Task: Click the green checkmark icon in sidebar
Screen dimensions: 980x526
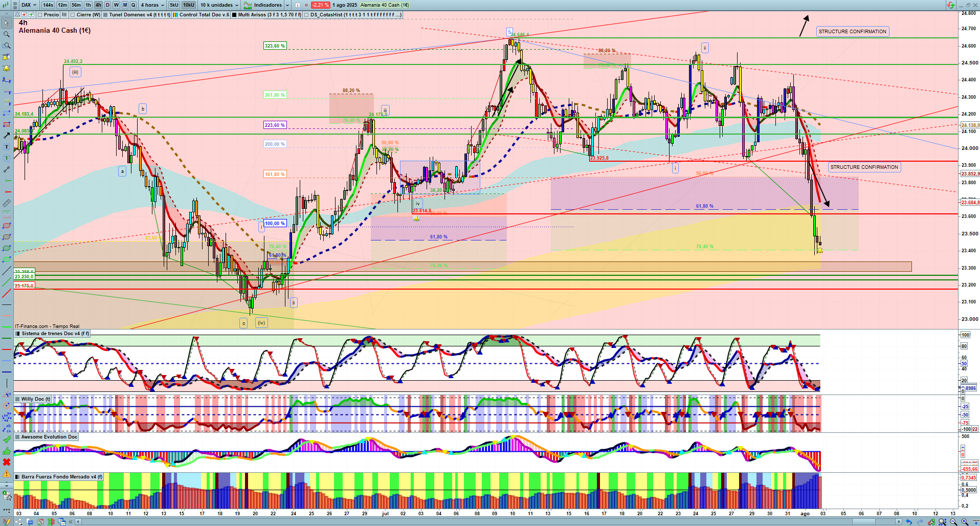Action: 7,440
